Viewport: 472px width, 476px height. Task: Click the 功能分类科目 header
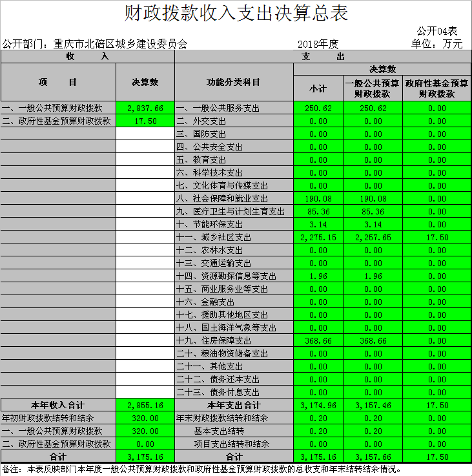tap(234, 82)
